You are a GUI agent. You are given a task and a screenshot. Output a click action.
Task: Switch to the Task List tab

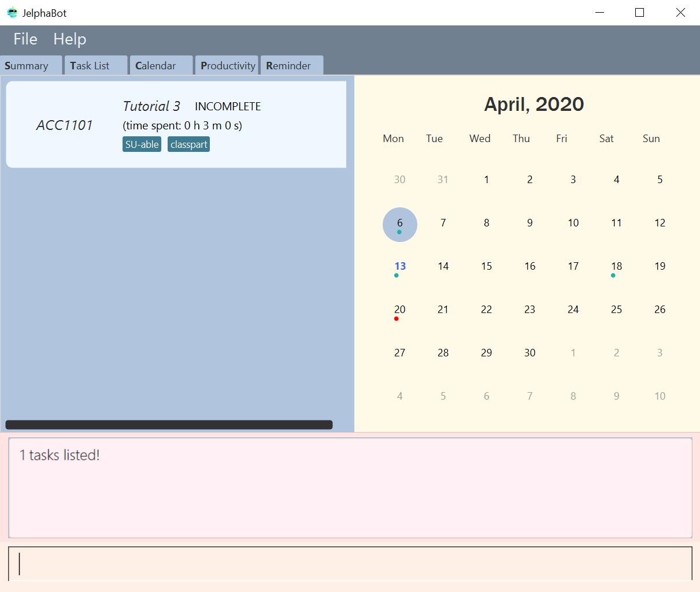96,65
